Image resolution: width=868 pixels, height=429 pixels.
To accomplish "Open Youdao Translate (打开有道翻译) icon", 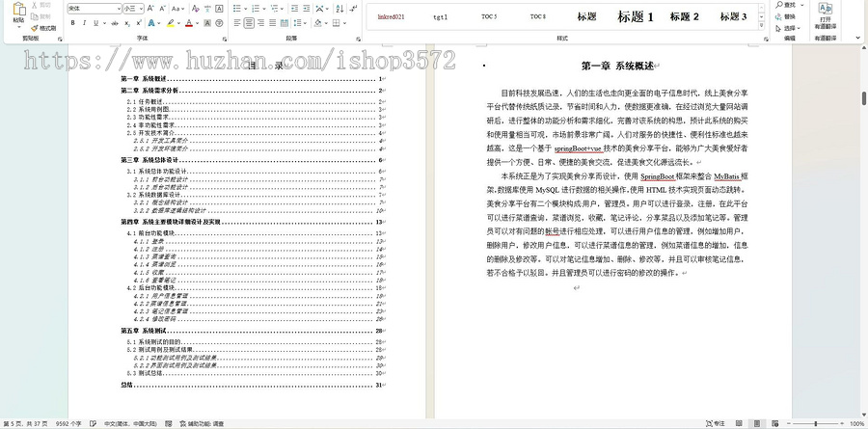I will (825, 15).
